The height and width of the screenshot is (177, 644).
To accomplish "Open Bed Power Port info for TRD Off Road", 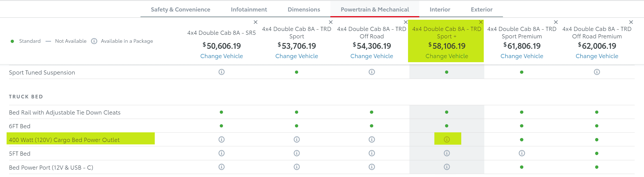I will pos(372,167).
